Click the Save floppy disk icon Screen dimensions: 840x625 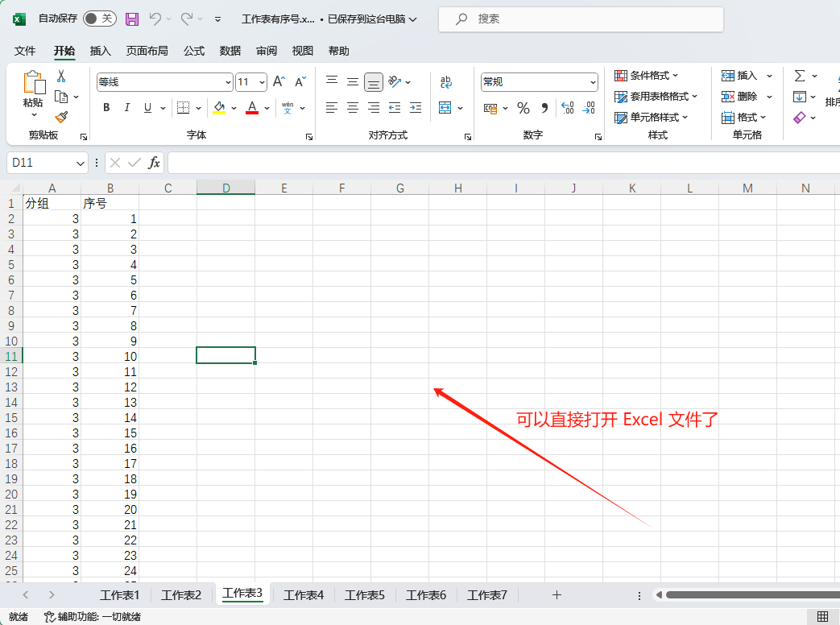pos(132,19)
